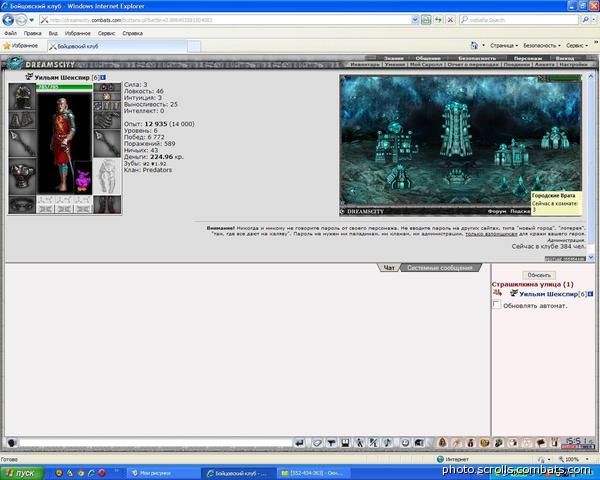Switch to the Системные сообщения tab
Viewport: 600px width, 480px height.
point(440,268)
